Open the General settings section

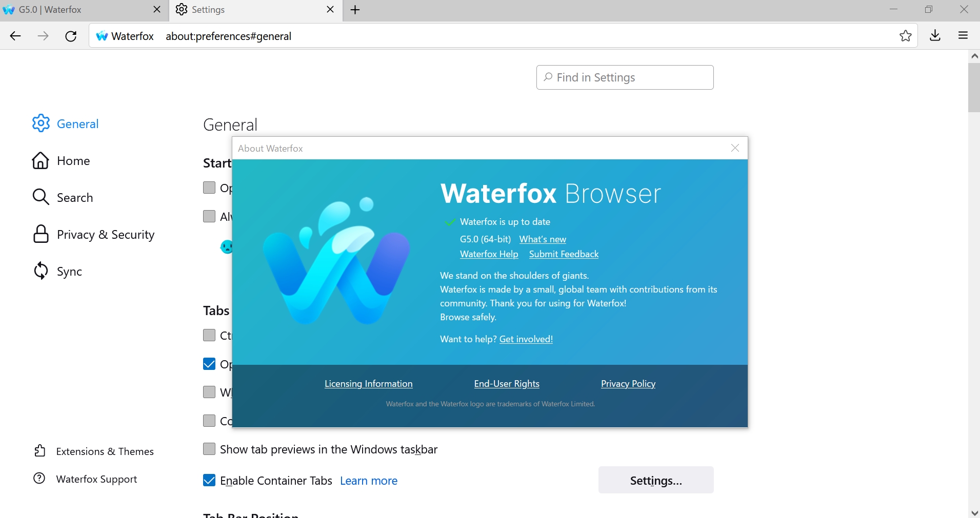pyautogui.click(x=76, y=123)
